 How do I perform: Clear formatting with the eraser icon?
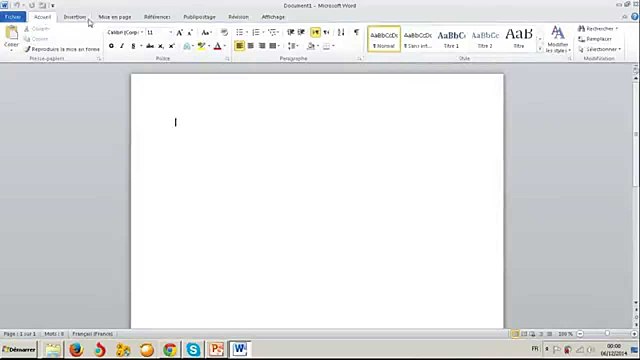(224, 32)
